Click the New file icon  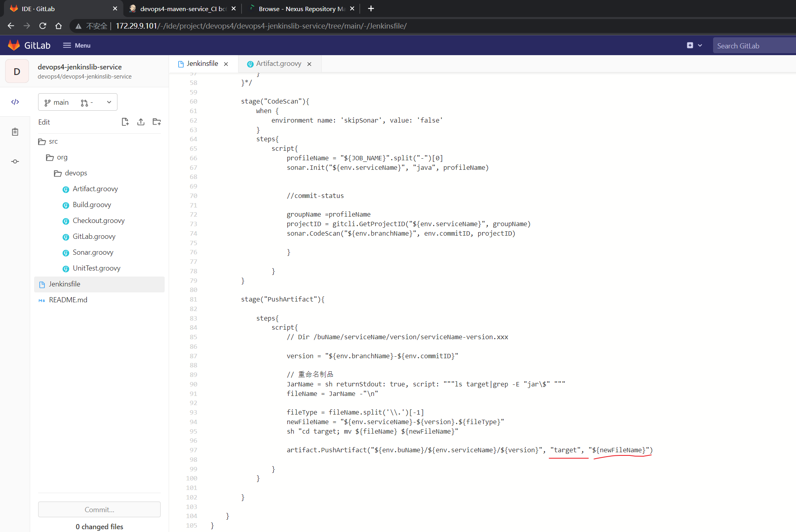pos(125,122)
